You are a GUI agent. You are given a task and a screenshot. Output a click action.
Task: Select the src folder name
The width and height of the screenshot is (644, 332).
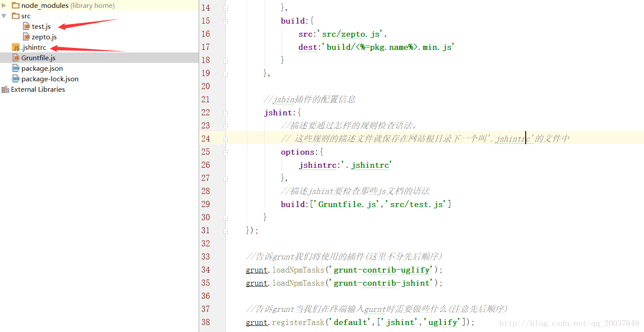pos(26,16)
